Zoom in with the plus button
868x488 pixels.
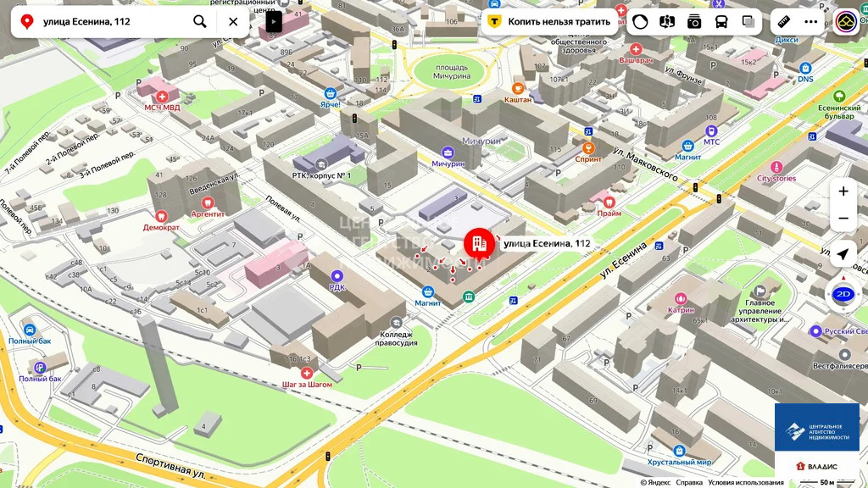click(x=843, y=191)
